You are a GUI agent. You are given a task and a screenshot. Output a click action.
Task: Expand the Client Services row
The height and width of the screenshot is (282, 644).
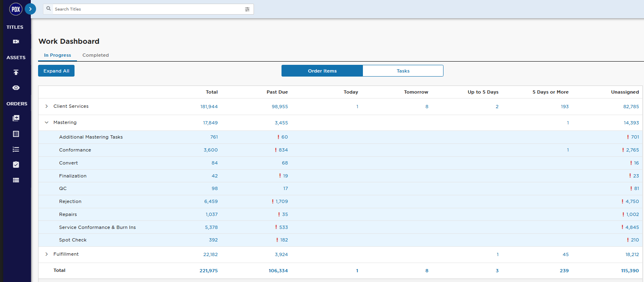point(47,106)
